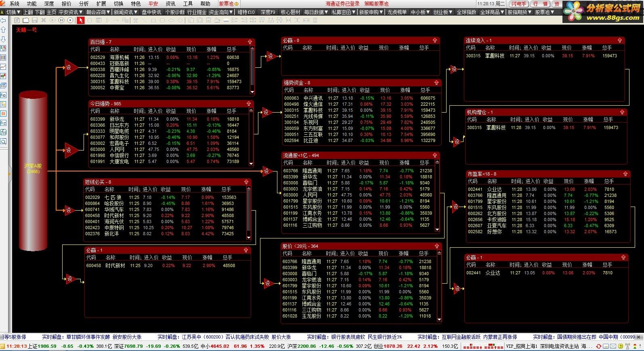Click the Fiz icon in left sidebar
This screenshot has width=644, height=351.
3,123
